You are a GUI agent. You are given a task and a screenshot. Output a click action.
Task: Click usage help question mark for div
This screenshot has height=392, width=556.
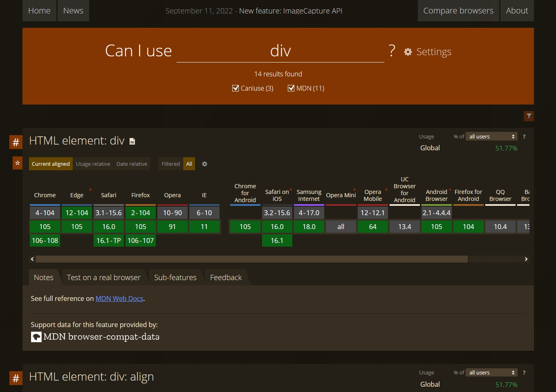pos(524,136)
